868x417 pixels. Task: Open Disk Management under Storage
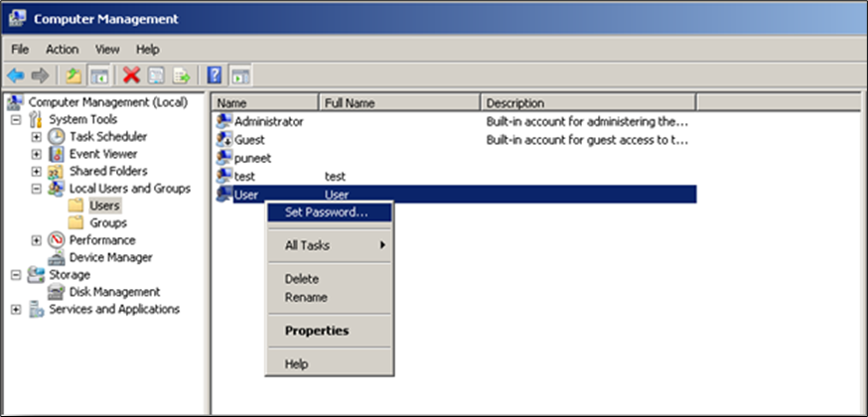(114, 292)
